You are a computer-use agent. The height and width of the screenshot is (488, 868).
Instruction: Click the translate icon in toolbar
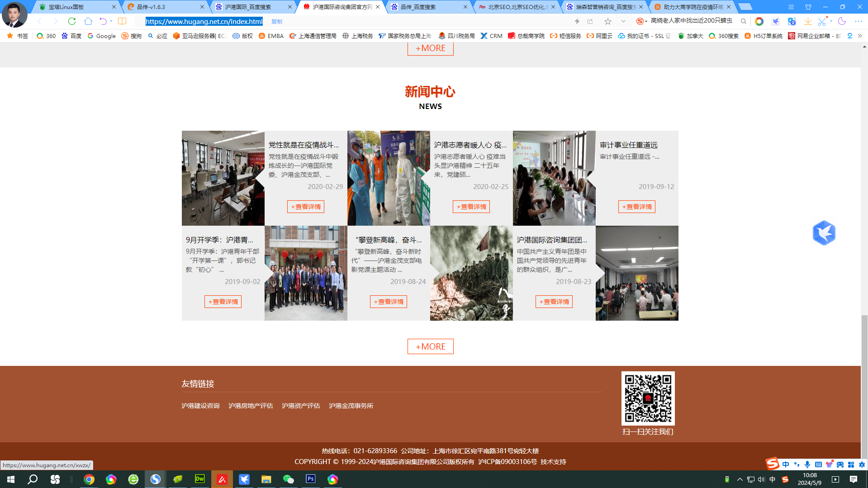point(792,21)
